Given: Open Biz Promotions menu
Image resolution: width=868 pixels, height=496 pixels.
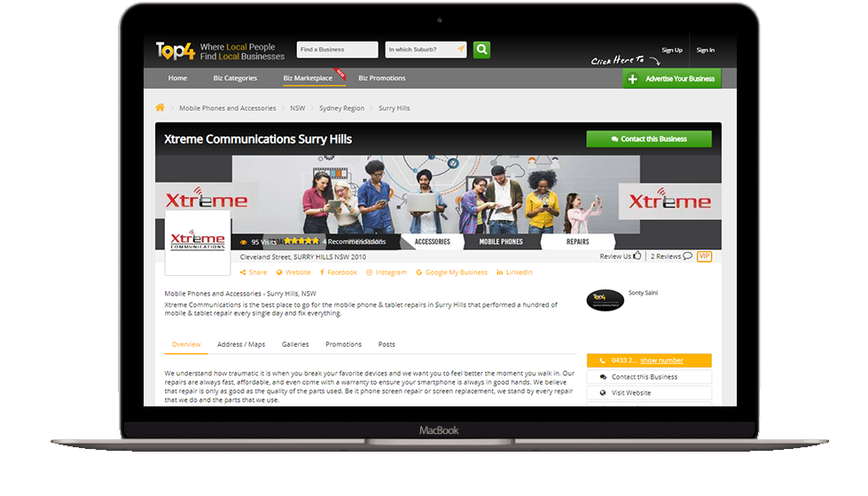Looking at the screenshot, I should pos(382,78).
